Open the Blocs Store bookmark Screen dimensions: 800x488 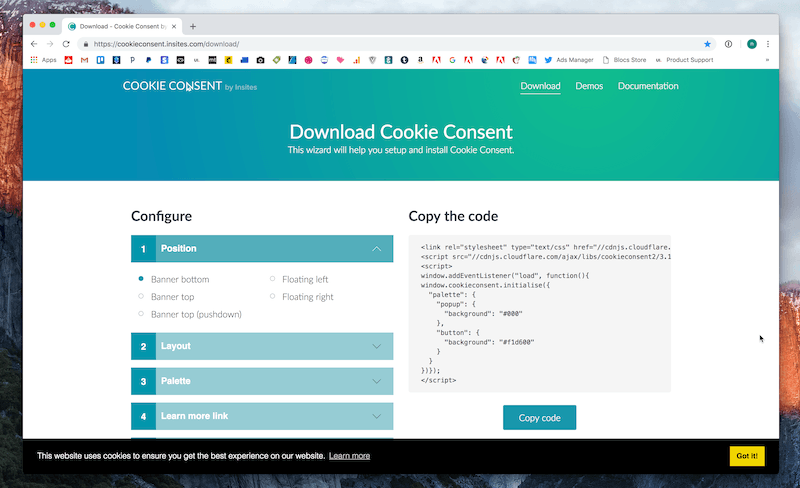coord(624,60)
